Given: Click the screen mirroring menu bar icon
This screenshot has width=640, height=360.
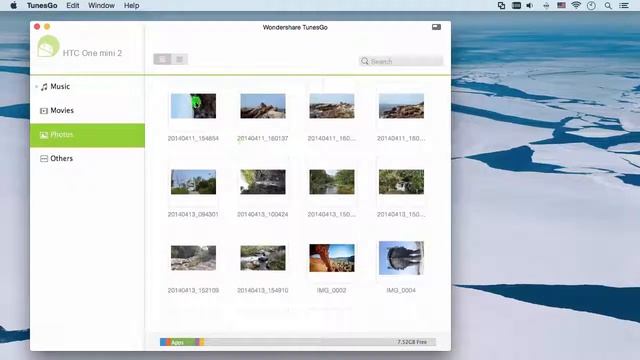Looking at the screenshot, I should (x=502, y=6).
